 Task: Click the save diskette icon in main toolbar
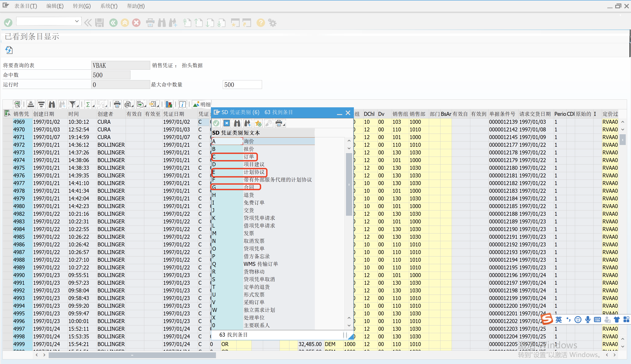pyautogui.click(x=99, y=23)
